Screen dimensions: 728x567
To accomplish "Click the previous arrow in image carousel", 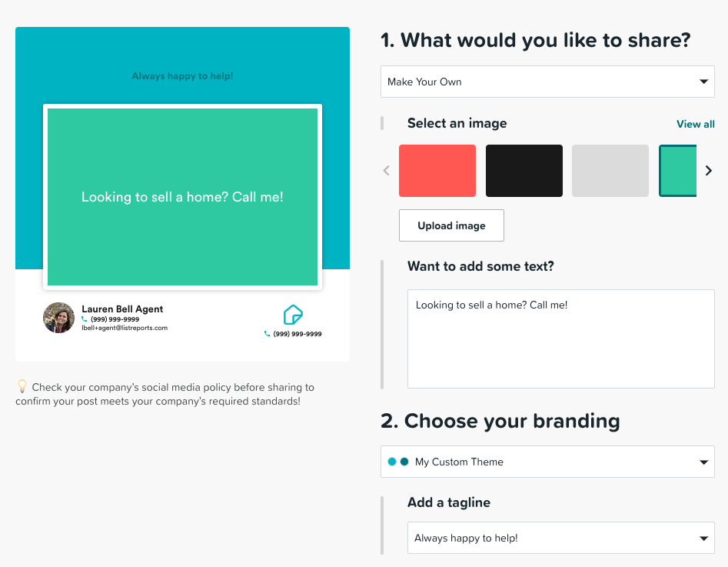I will coord(386,171).
